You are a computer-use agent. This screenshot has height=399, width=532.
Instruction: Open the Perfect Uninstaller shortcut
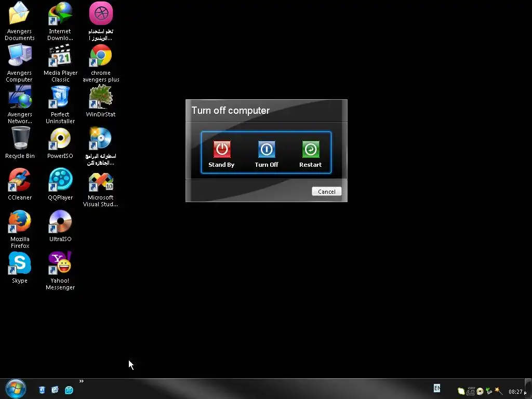tap(60, 97)
